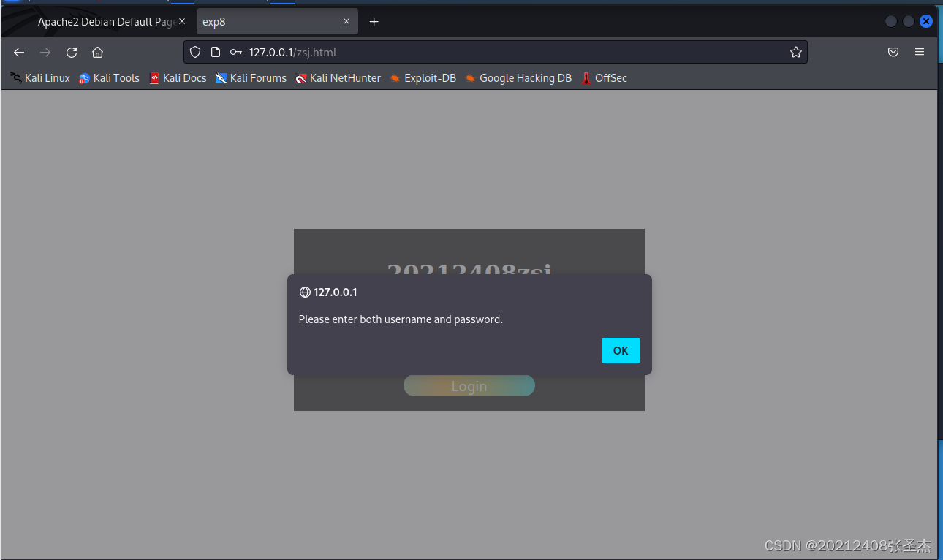The height and width of the screenshot is (560, 943).
Task: Open the Kali NetHunter bookmark
Action: click(x=338, y=78)
